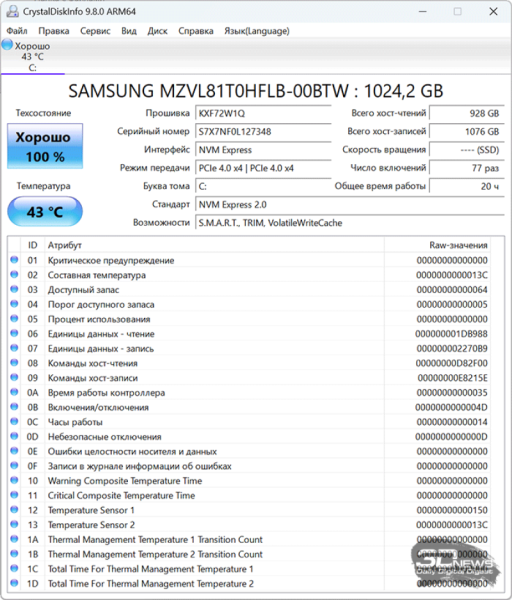The image size is (512, 600).
Task: Click status orb for 1C Total Time row
Action: coord(14,568)
